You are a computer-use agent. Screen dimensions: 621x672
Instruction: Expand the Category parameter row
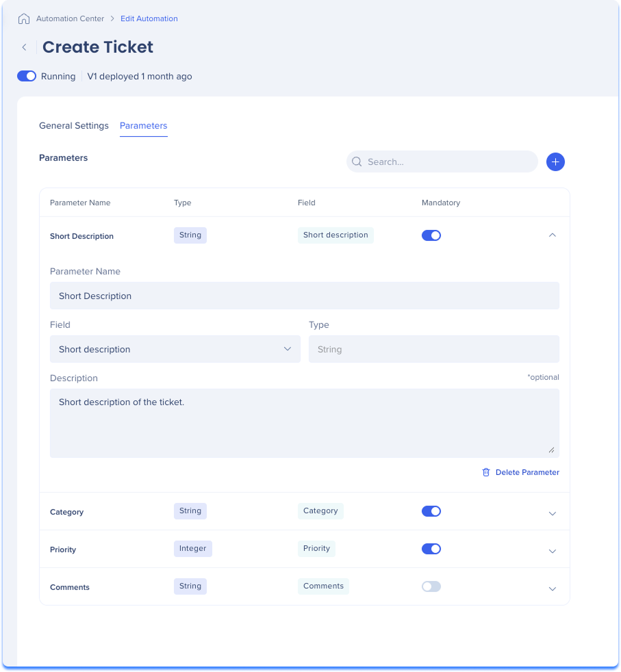click(553, 513)
